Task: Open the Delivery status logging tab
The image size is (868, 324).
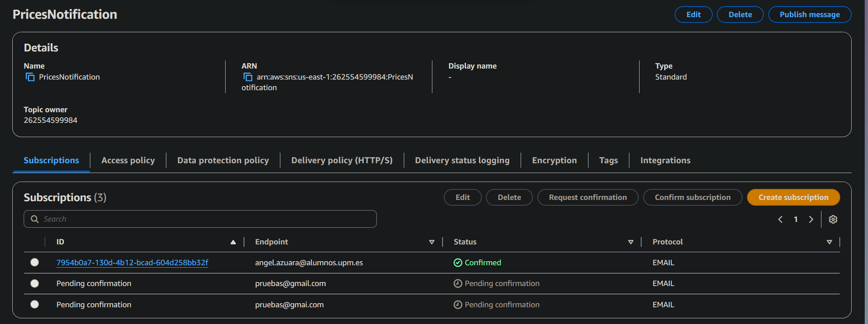Action: click(x=462, y=160)
